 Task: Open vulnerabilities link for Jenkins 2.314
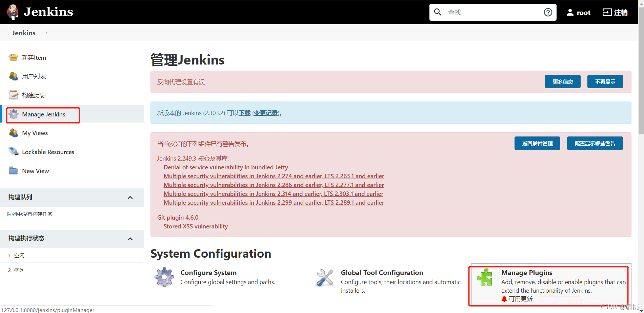273,194
